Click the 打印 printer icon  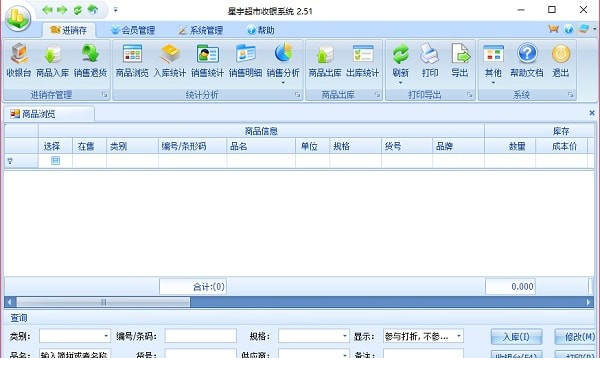tap(430, 54)
